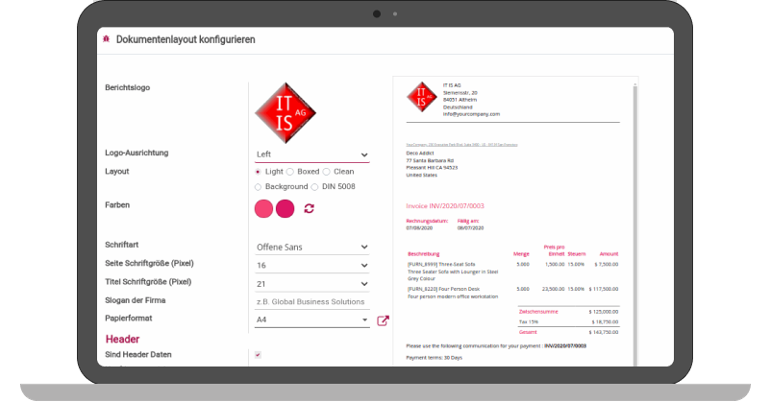Click the home icon beside the dialog title
This screenshot has width=770, height=402.
click(x=106, y=40)
